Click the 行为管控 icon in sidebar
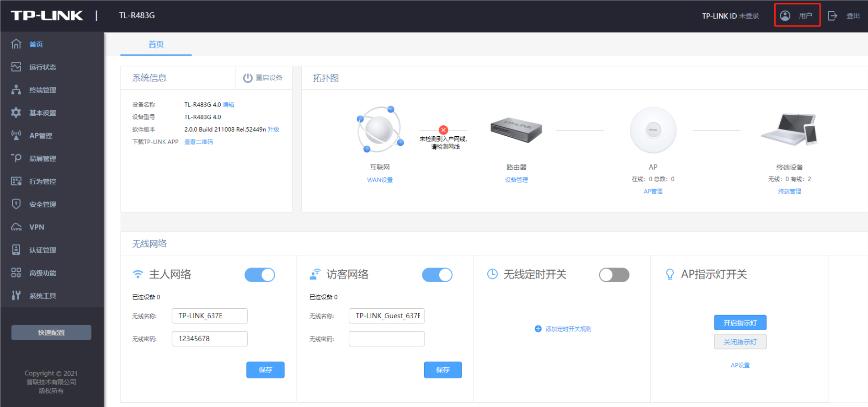This screenshot has width=868, height=407. pos(16,181)
